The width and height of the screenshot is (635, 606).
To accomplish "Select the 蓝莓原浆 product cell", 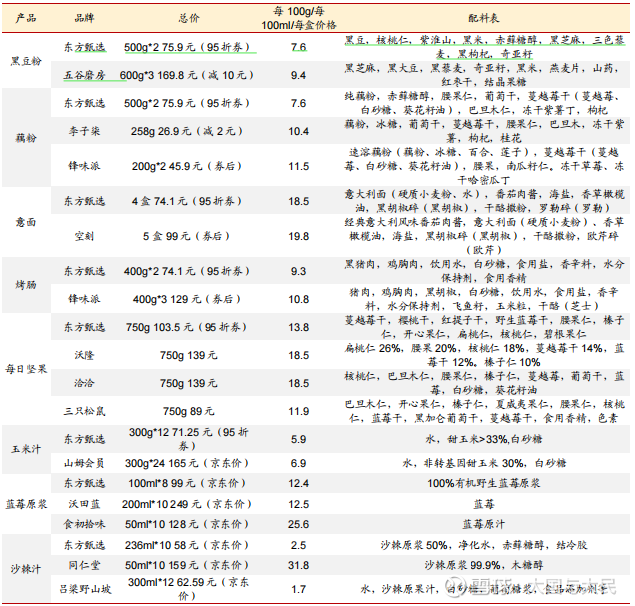I will click(x=26, y=504).
